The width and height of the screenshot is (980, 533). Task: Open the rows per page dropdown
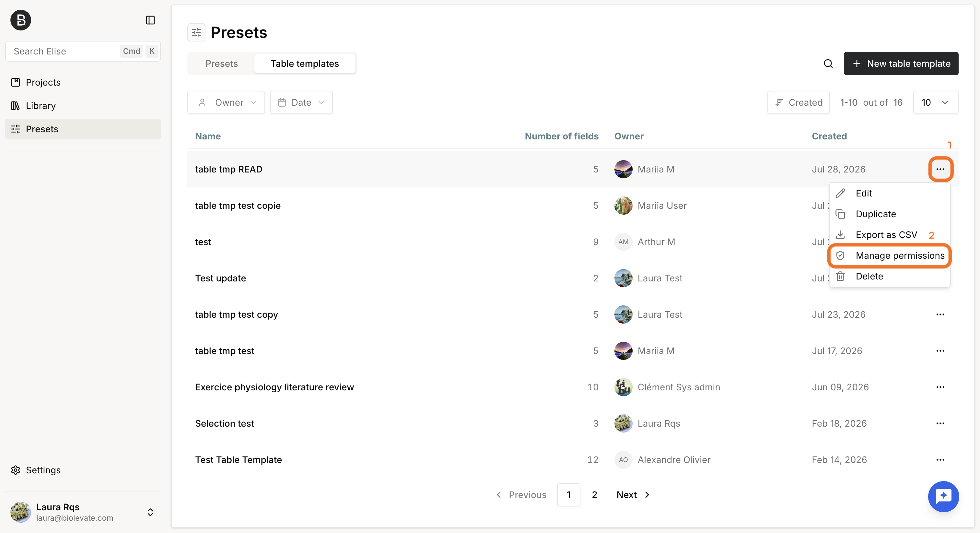(936, 102)
